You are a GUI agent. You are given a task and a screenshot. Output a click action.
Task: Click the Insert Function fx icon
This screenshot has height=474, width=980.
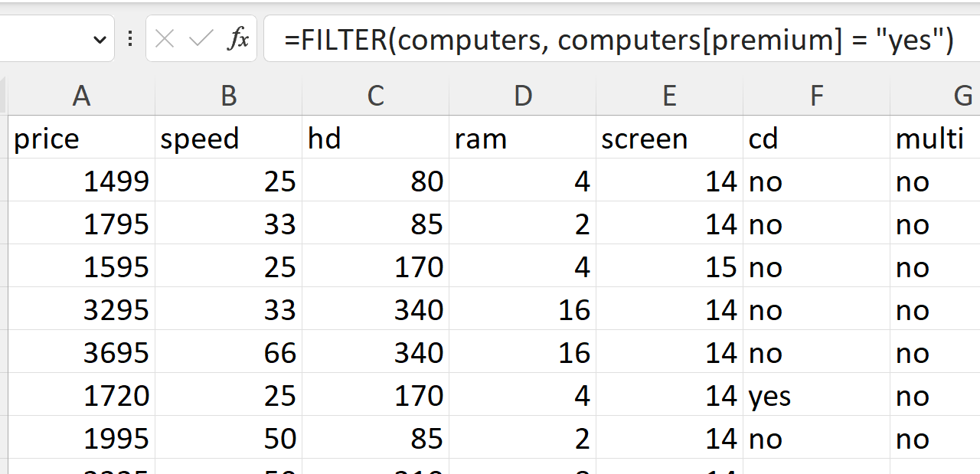pos(238,39)
